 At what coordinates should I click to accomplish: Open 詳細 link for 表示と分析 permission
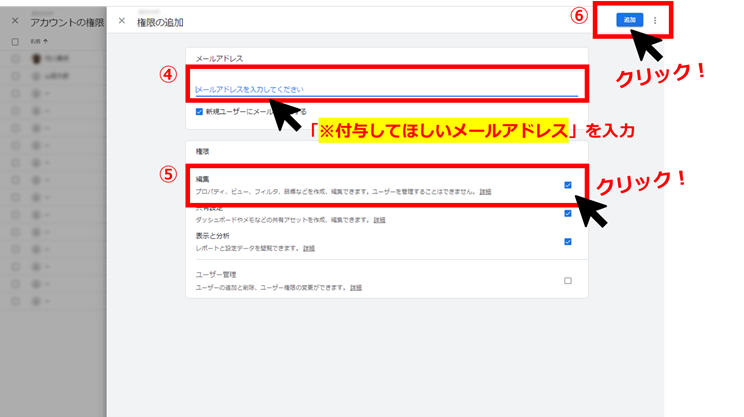[x=309, y=248]
